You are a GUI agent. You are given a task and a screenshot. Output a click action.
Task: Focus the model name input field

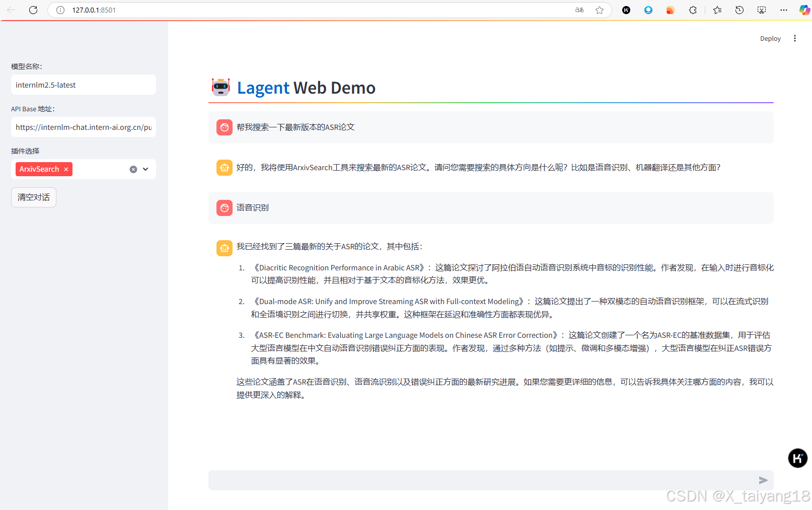click(84, 85)
